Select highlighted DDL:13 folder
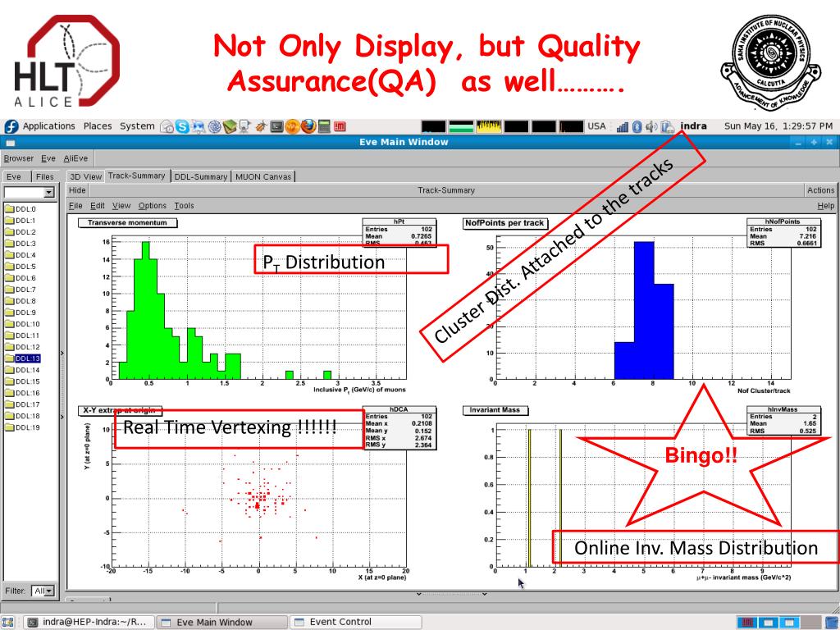 click(23, 358)
